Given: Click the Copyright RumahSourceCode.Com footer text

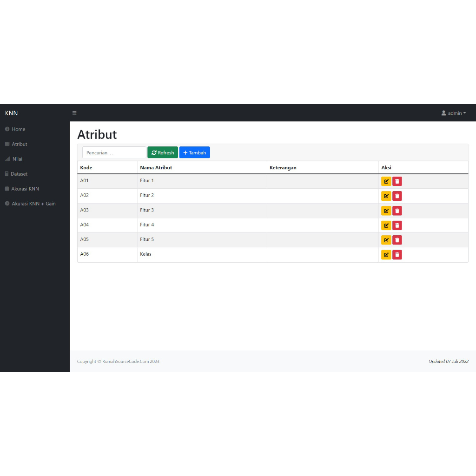Looking at the screenshot, I should (x=118, y=361).
